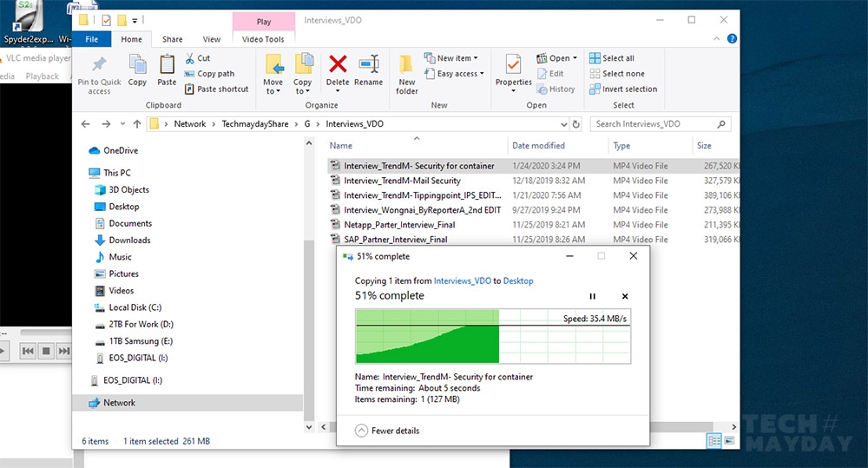Select OneDrive in navigation pane
The height and width of the screenshot is (468, 868).
114,151
